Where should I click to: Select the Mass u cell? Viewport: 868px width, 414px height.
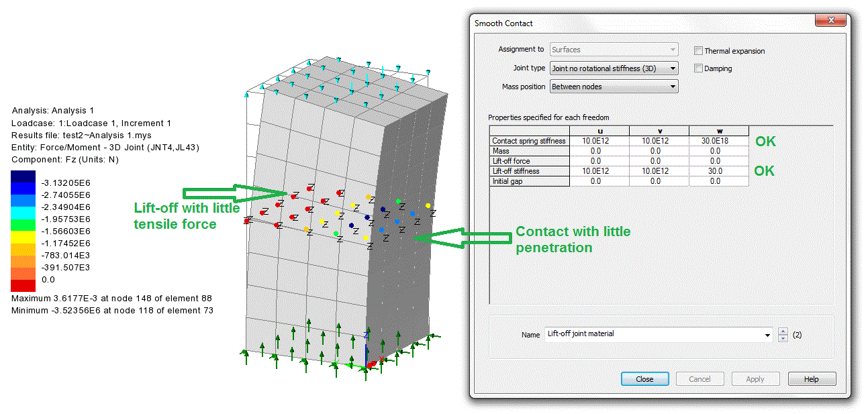pyautogui.click(x=599, y=152)
